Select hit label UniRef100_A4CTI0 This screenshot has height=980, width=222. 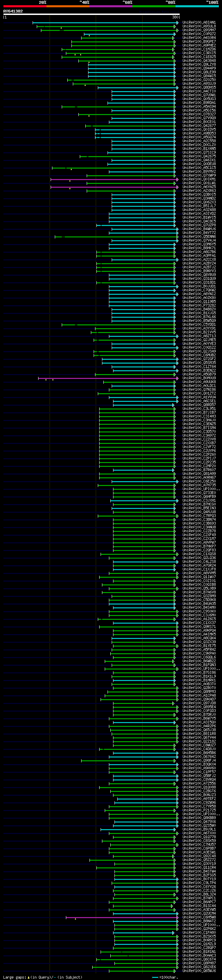199,91
